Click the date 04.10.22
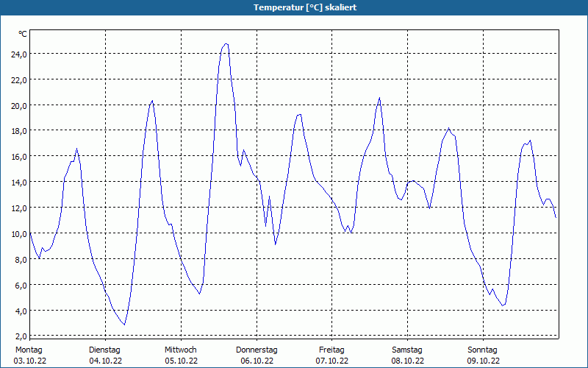The width and height of the screenshot is (588, 368). [105, 361]
